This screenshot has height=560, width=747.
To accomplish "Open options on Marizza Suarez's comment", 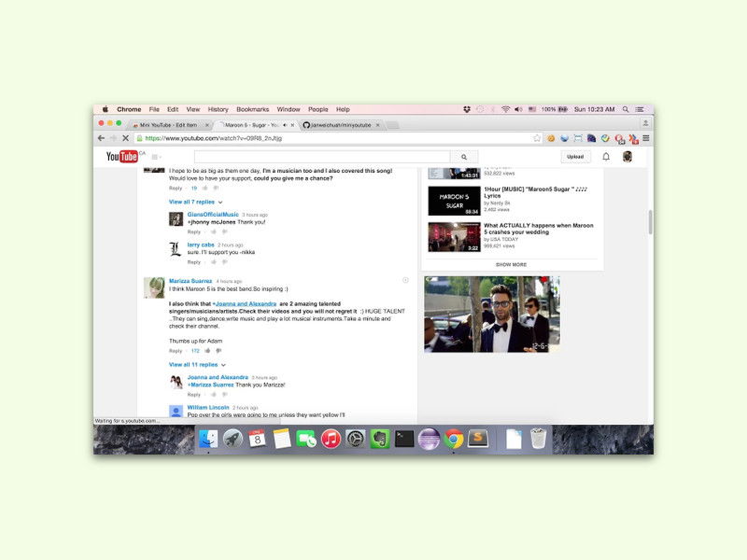I will tap(405, 281).
